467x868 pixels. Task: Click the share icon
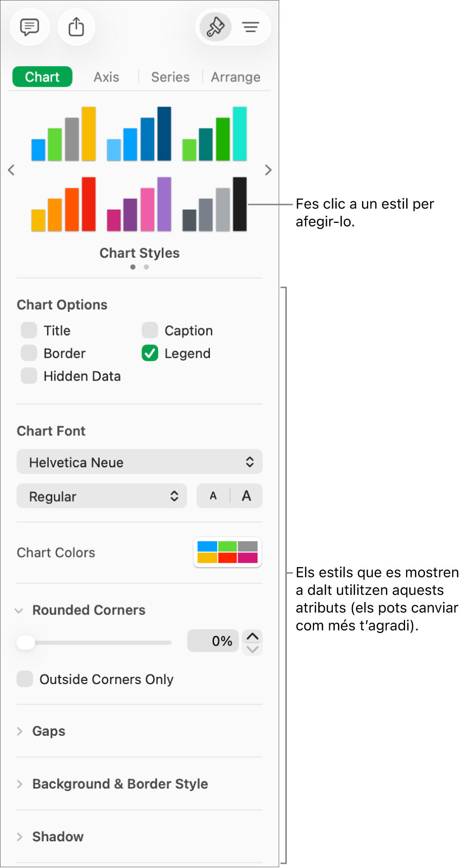(76, 27)
